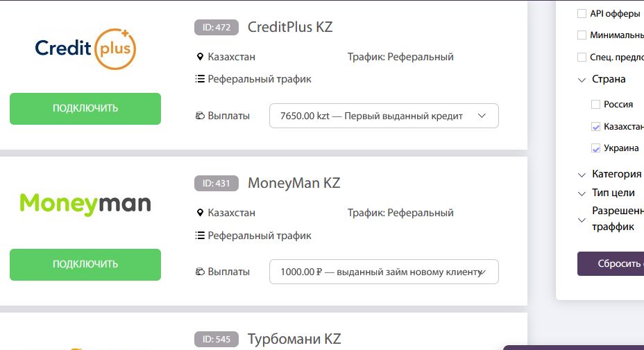Click the Выплаты coins icon for MoneyMan
Image resolution: width=644 pixels, height=350 pixels.
click(x=201, y=272)
